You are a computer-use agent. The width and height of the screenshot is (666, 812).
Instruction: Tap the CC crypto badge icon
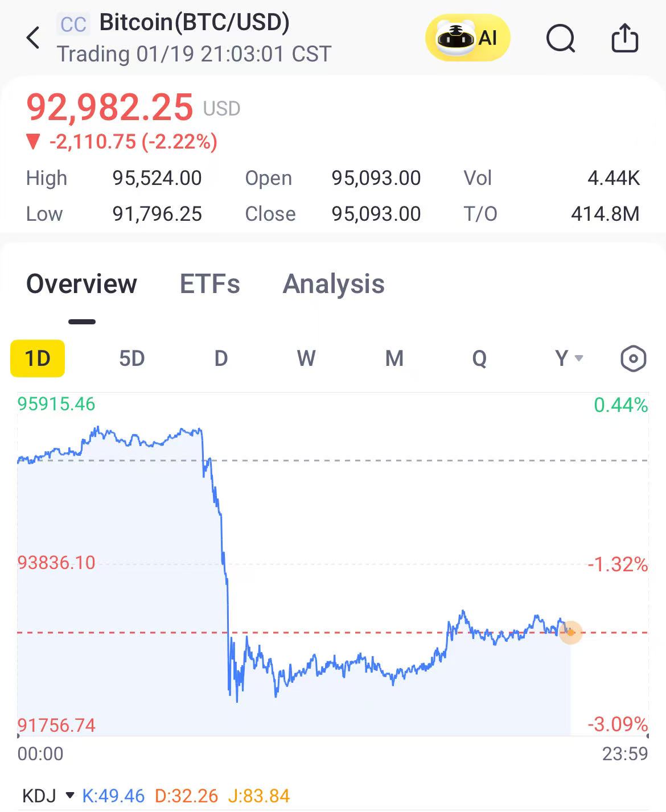click(73, 24)
